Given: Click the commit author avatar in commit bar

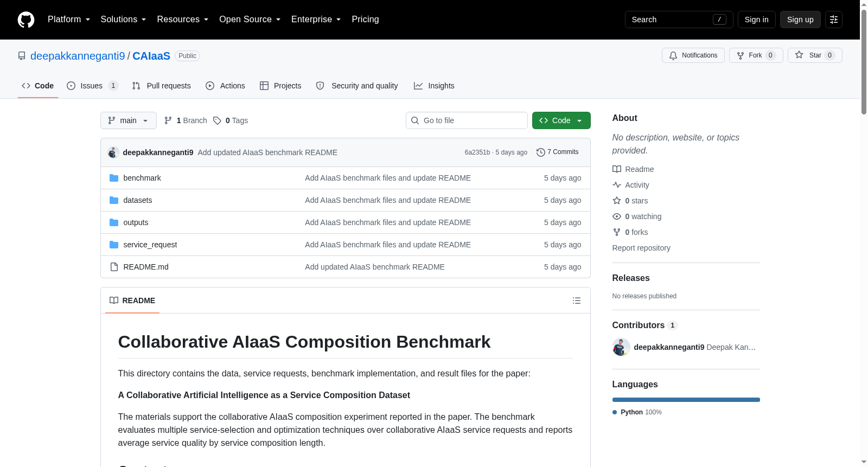Looking at the screenshot, I should [113, 152].
